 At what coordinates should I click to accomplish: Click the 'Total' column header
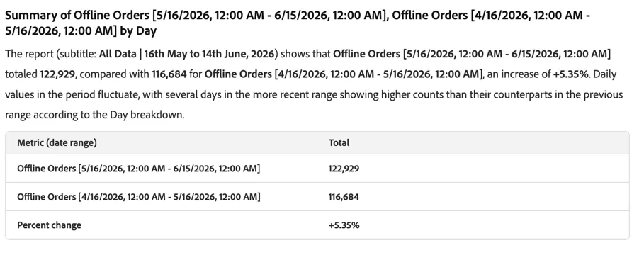339,142
